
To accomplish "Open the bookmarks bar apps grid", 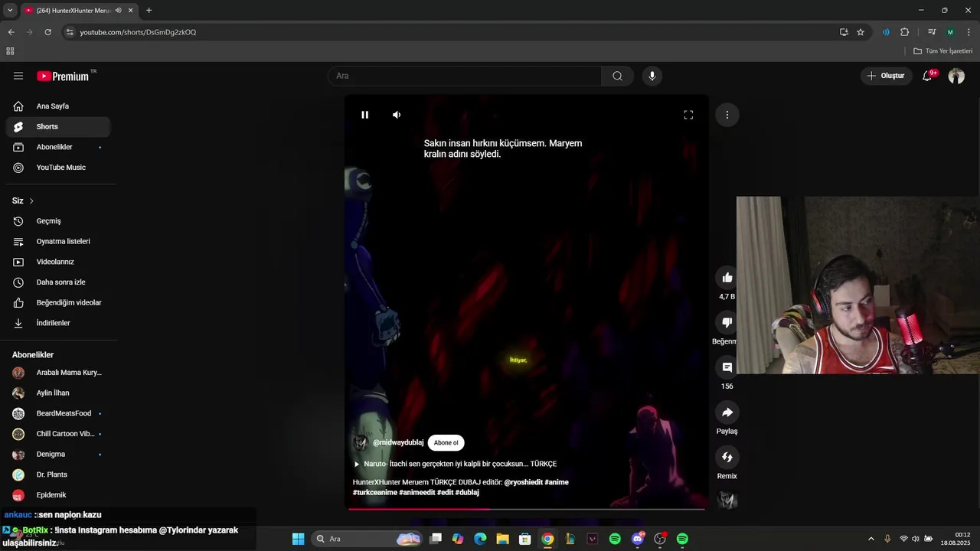I will click(10, 51).
